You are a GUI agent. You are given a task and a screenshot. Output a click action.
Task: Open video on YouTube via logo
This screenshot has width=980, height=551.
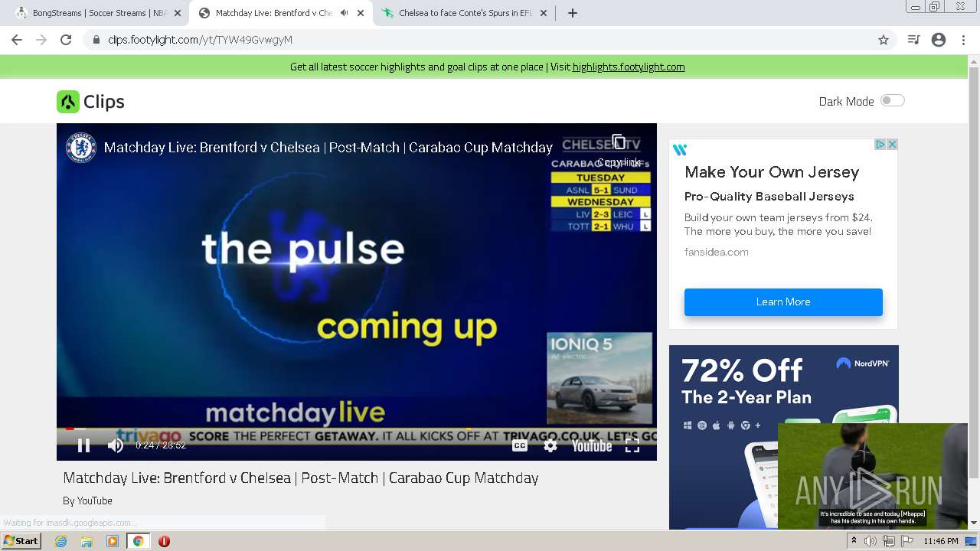click(x=592, y=445)
